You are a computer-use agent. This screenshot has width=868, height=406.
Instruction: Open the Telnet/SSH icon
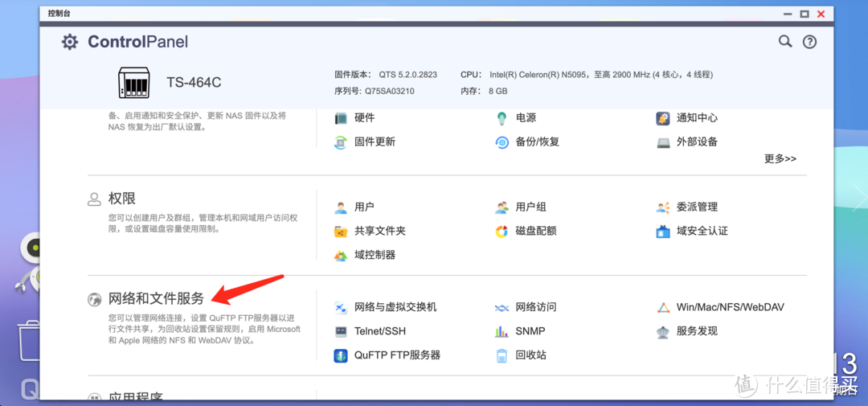click(x=341, y=332)
